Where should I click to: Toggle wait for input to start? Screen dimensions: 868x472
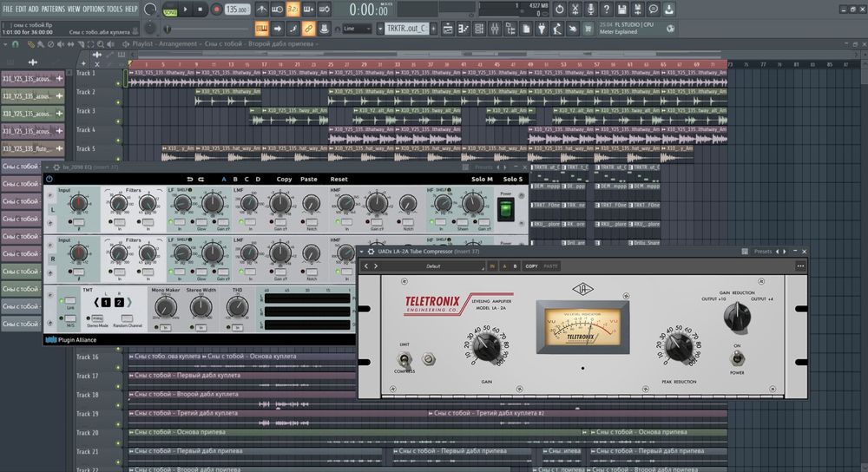[x=278, y=9]
